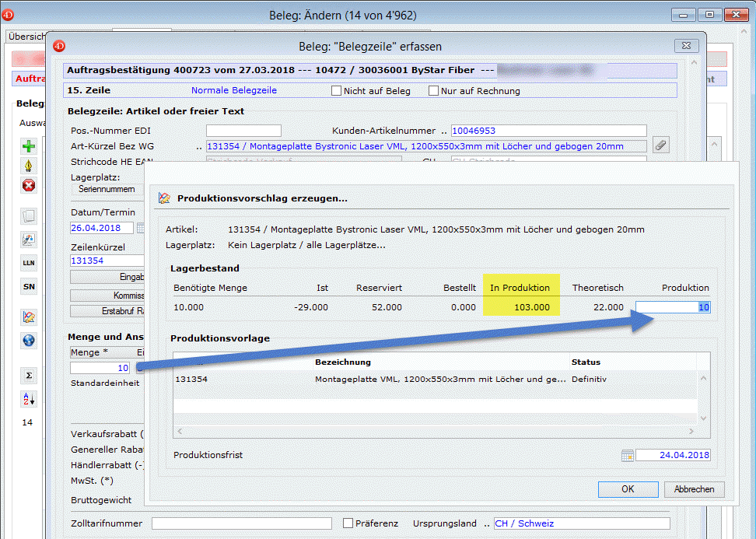Click the red delete-line icon

[29, 185]
